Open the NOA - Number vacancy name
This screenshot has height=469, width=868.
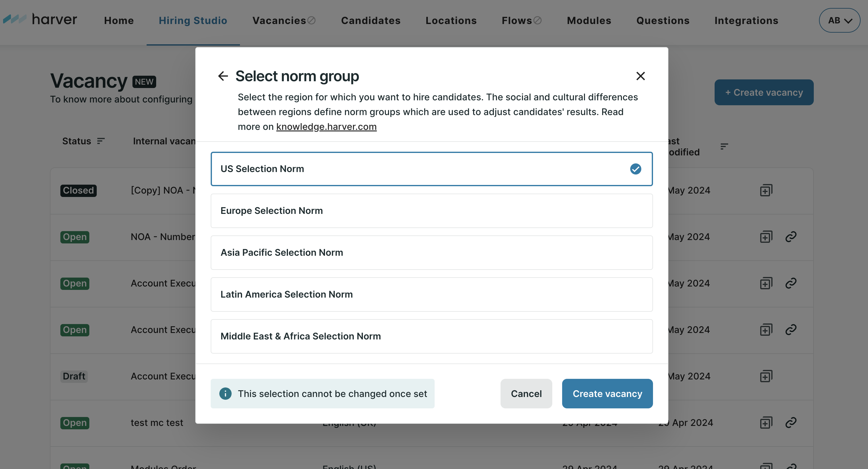pyautogui.click(x=163, y=237)
